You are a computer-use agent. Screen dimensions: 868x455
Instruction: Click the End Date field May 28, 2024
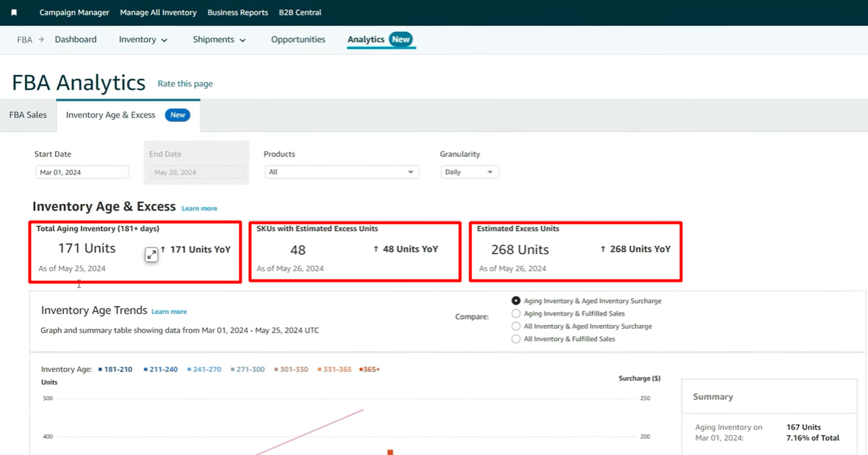click(x=197, y=172)
